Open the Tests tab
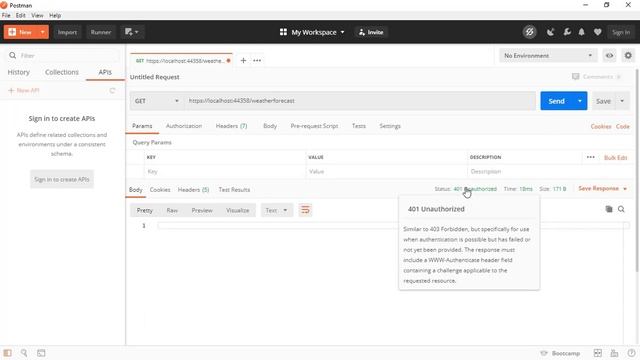 pyautogui.click(x=359, y=126)
